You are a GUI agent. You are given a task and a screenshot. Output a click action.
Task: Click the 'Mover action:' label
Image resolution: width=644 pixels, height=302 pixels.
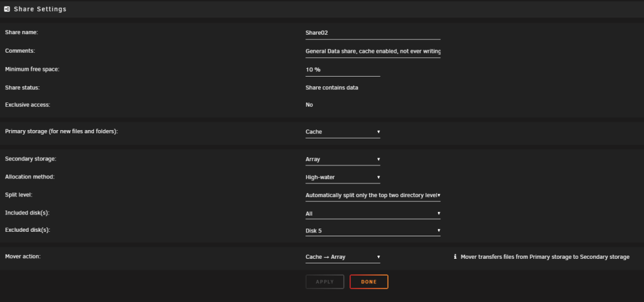pyautogui.click(x=23, y=256)
